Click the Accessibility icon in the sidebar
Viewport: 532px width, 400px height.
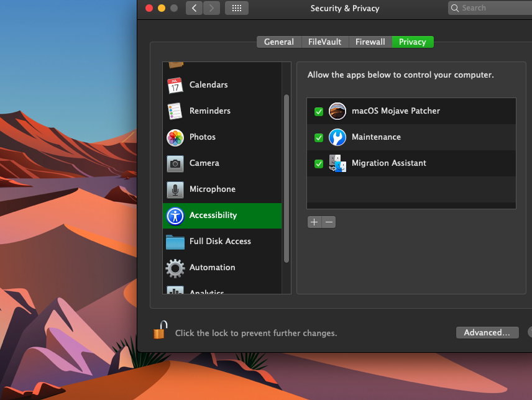click(175, 216)
